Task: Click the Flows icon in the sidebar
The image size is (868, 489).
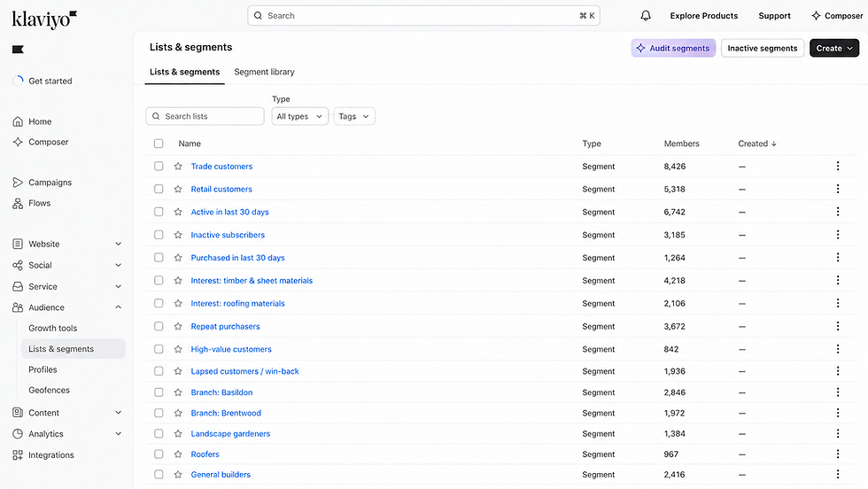Action: pyautogui.click(x=18, y=203)
